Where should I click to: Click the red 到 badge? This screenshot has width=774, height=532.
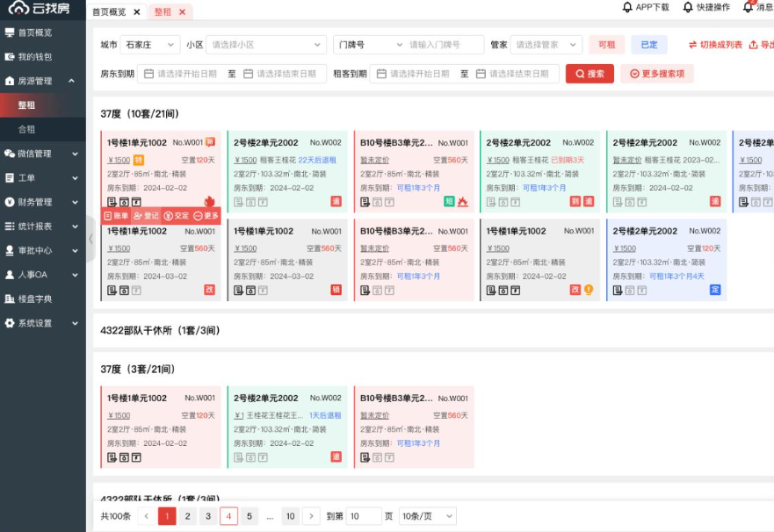tap(575, 201)
